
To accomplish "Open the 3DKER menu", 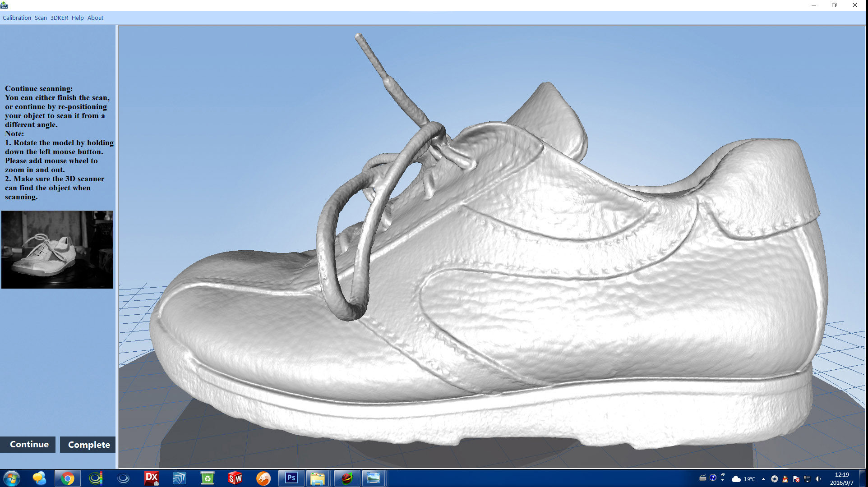I will [x=59, y=18].
